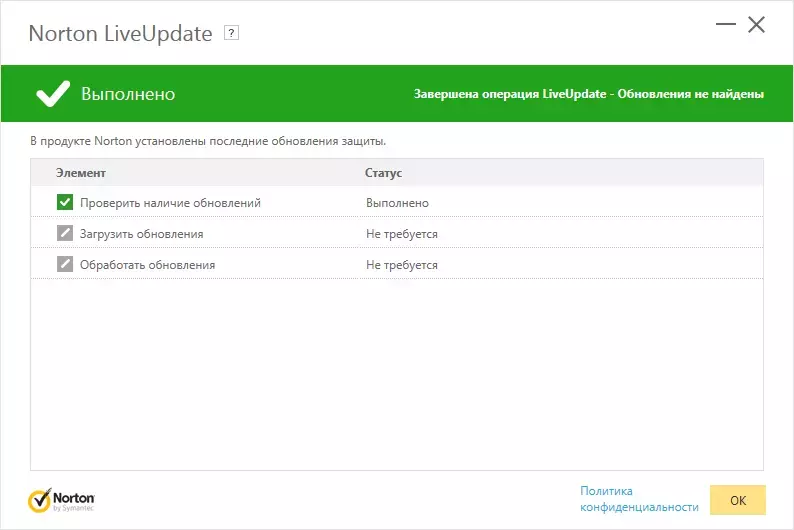794x530 pixels.
Task: Click the OK button
Action: coord(738,500)
